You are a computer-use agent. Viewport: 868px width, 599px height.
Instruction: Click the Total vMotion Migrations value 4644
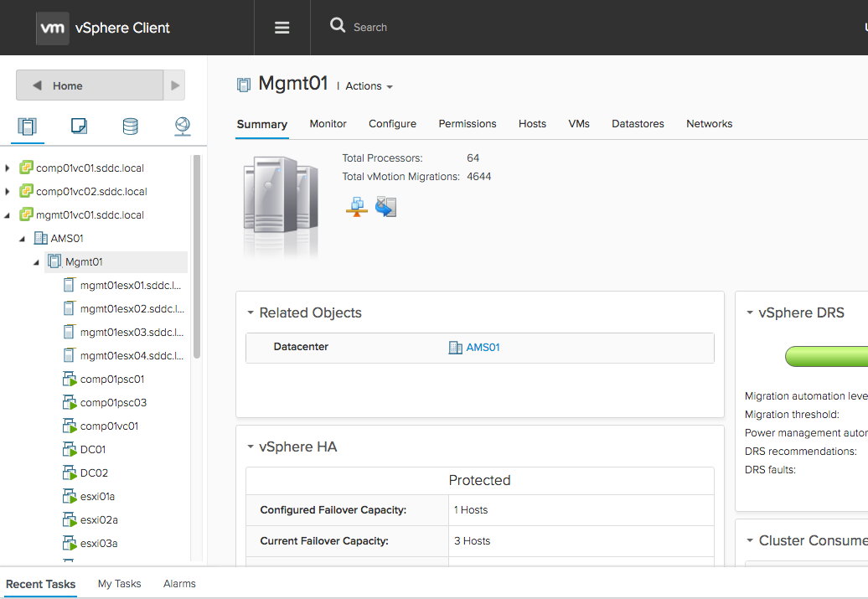[x=479, y=177]
